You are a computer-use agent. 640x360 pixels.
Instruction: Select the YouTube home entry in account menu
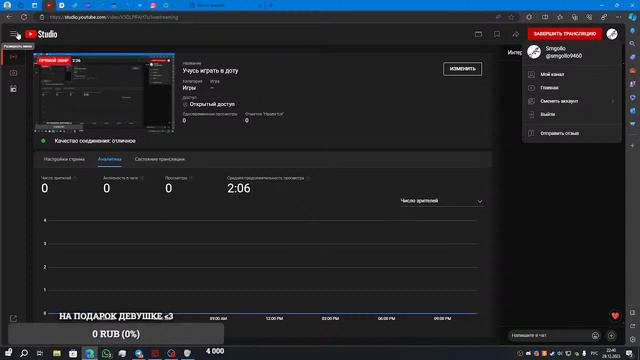(571, 88)
